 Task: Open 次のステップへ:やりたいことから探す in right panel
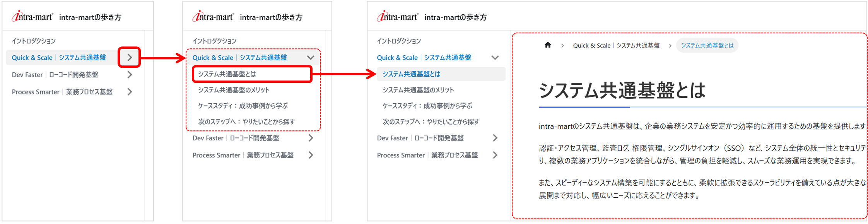[431, 121]
